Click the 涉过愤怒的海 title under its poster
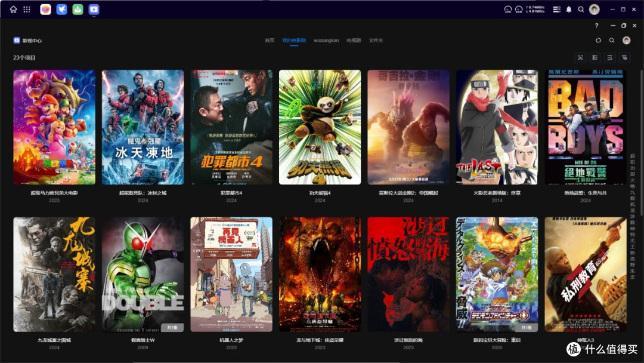 click(x=408, y=340)
